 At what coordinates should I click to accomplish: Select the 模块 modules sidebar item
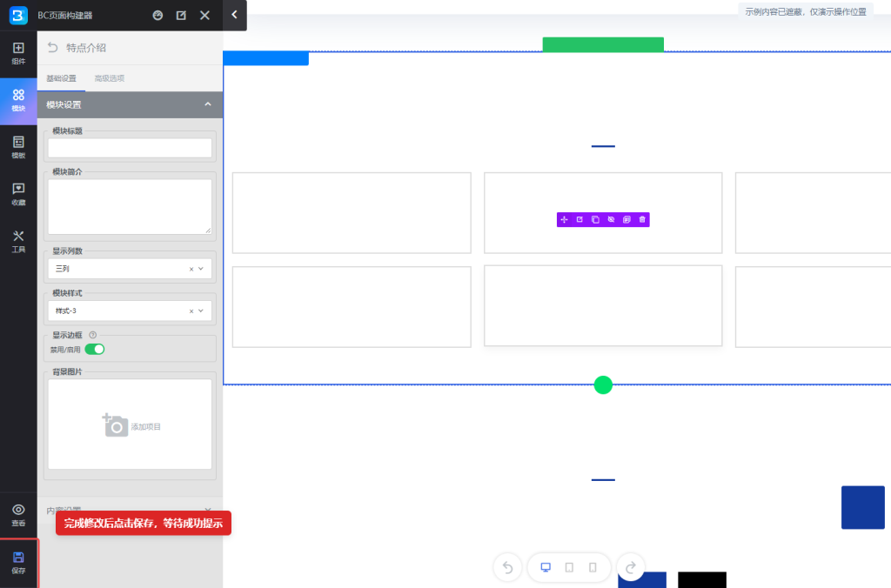[18, 101]
